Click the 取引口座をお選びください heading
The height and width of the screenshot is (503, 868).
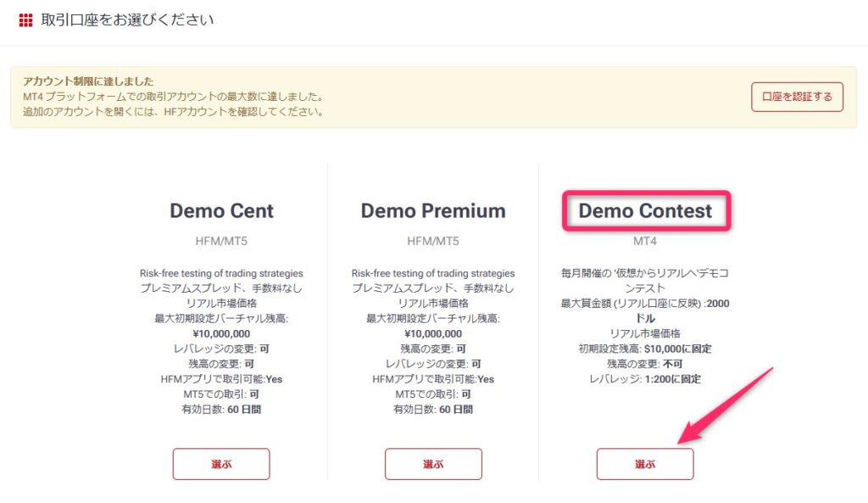point(127,20)
